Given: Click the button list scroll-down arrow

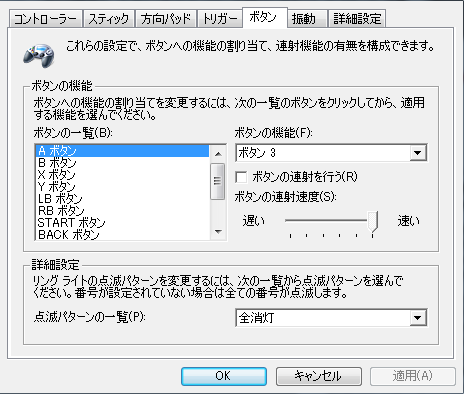Looking at the screenshot, I should click(x=218, y=232).
